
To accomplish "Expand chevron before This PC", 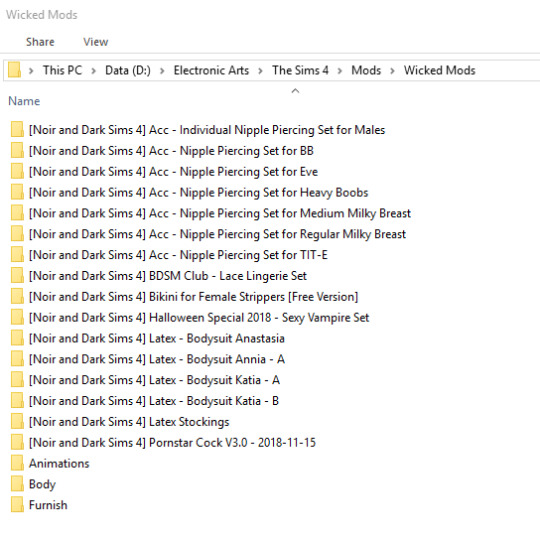I will 31,71.
